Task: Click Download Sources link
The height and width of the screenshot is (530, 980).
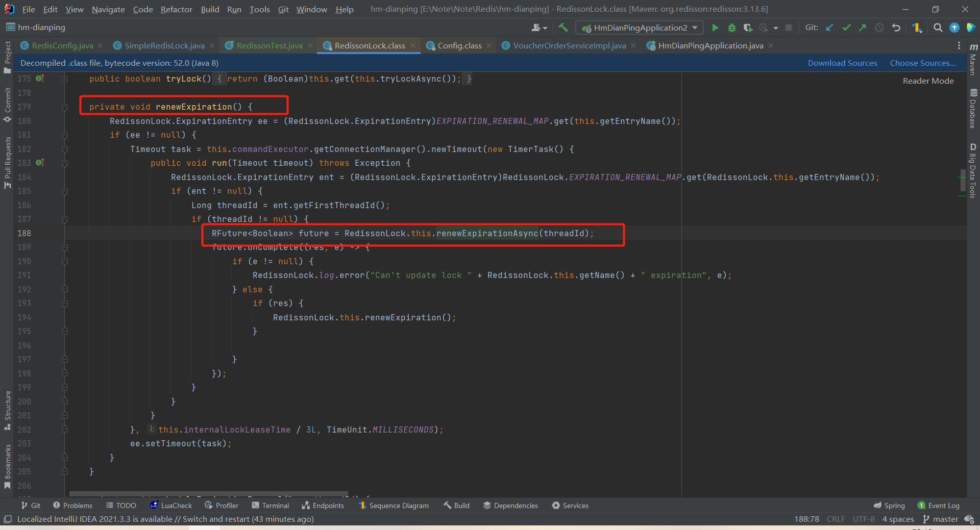Action: pos(842,63)
